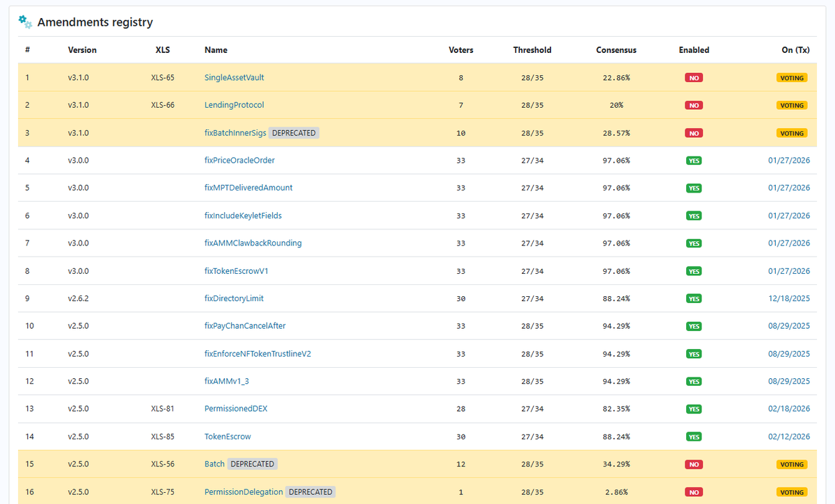This screenshot has height=504, width=835.
Task: Open the fixTokenEscrowV1 amendment link
Action: [x=237, y=271]
